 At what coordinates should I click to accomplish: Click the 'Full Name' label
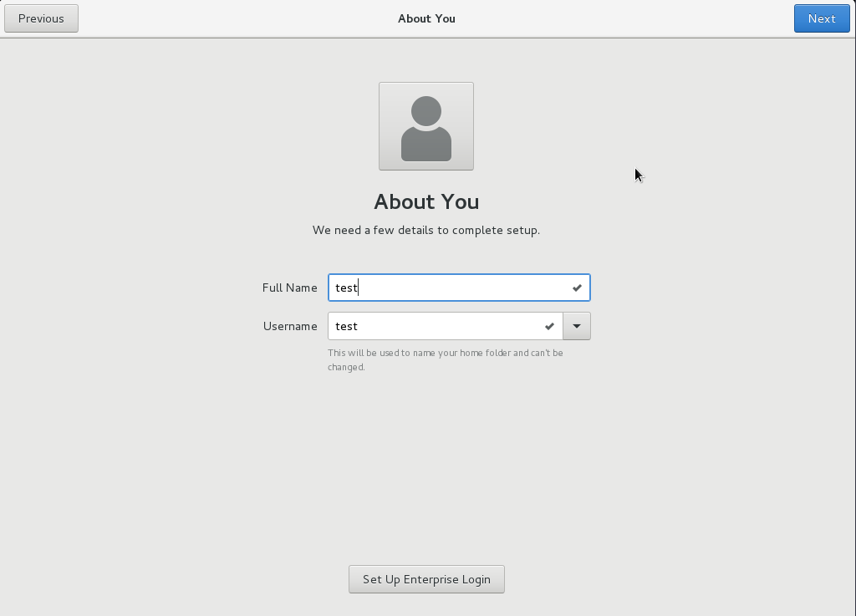(289, 288)
